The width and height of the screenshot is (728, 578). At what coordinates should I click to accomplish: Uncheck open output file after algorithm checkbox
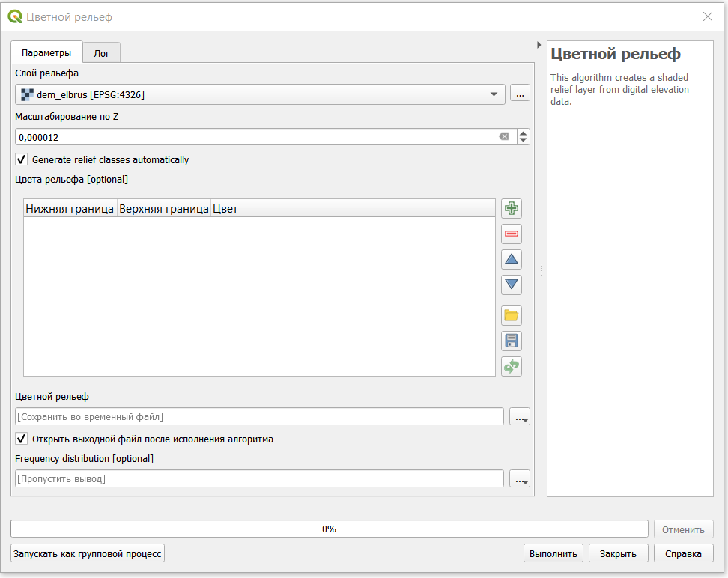coord(22,439)
